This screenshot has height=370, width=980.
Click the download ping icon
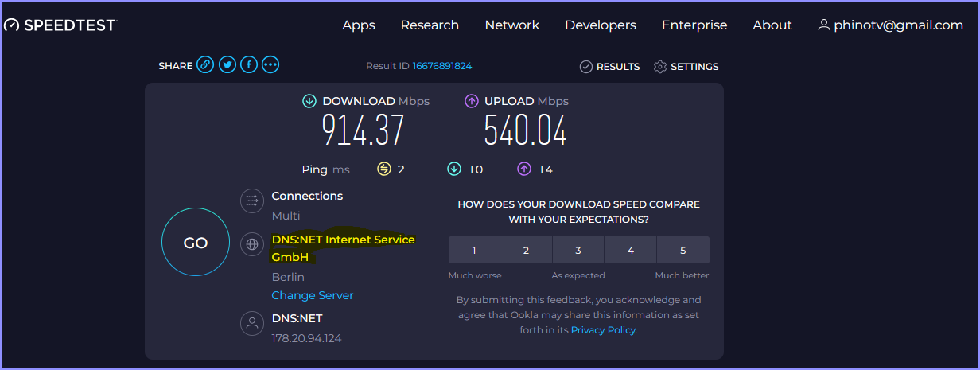[454, 169]
